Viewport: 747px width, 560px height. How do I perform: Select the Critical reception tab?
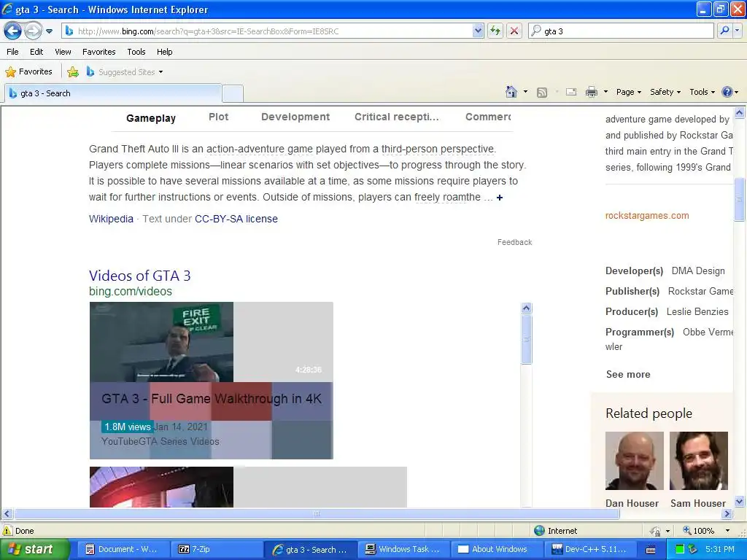click(397, 117)
